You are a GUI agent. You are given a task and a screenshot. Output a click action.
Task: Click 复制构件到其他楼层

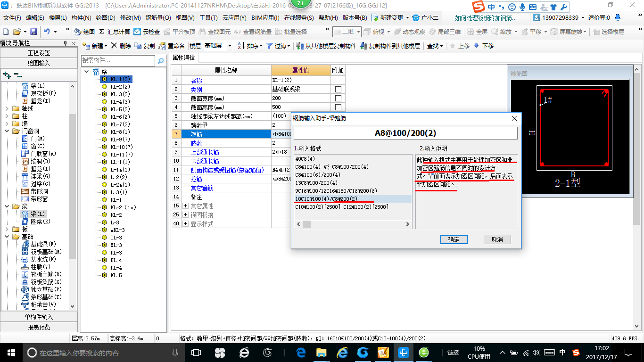tap(390, 46)
